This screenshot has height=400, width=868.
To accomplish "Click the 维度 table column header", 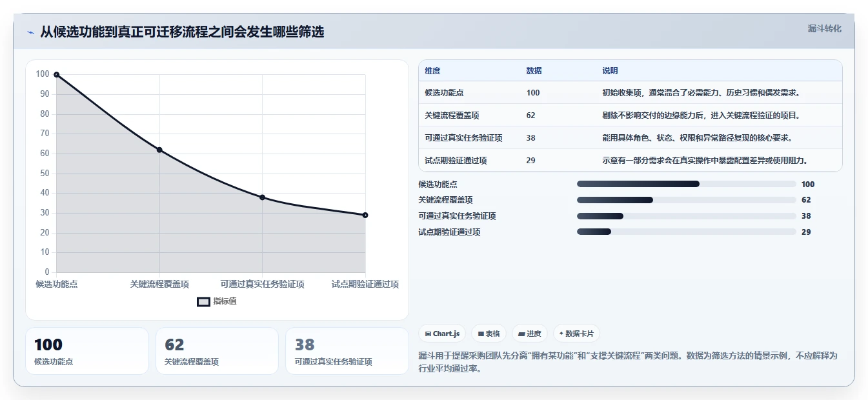I will click(x=432, y=70).
